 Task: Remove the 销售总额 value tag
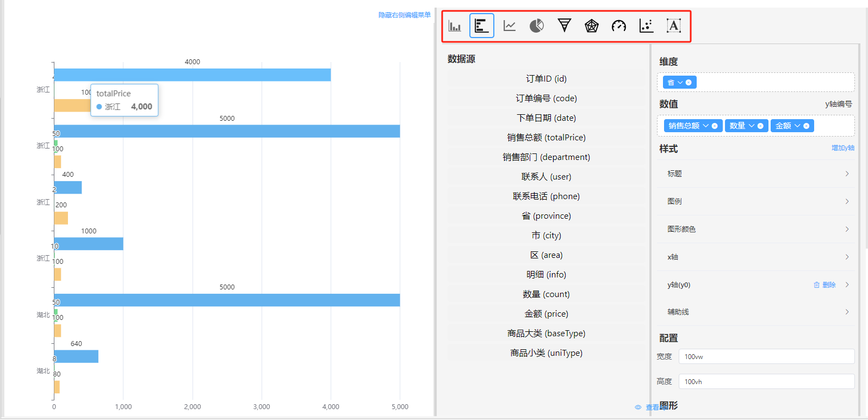pyautogui.click(x=715, y=126)
